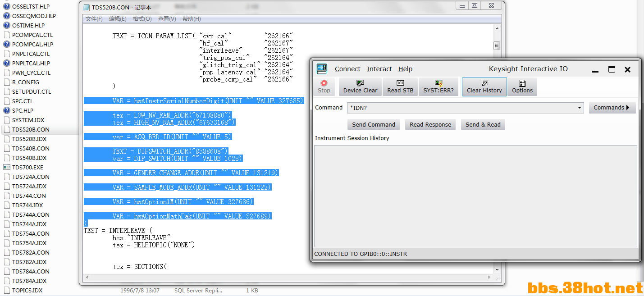Click the help-file icon beside SPC.HLP
644x296 pixels.
7,110
